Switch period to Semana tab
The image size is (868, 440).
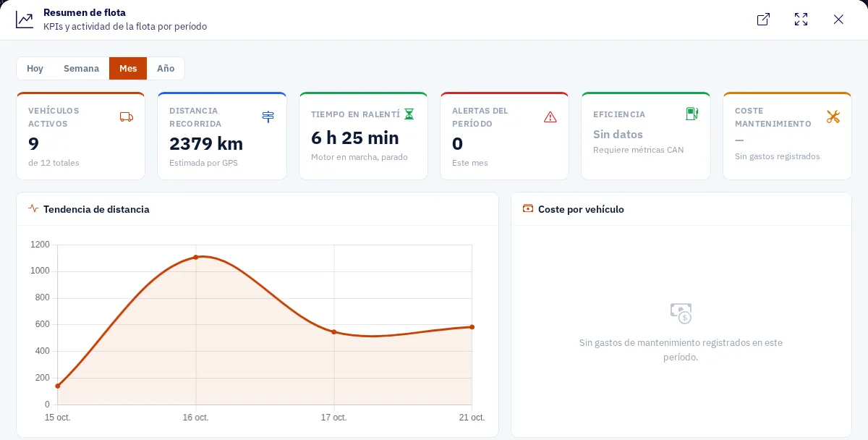(x=81, y=69)
